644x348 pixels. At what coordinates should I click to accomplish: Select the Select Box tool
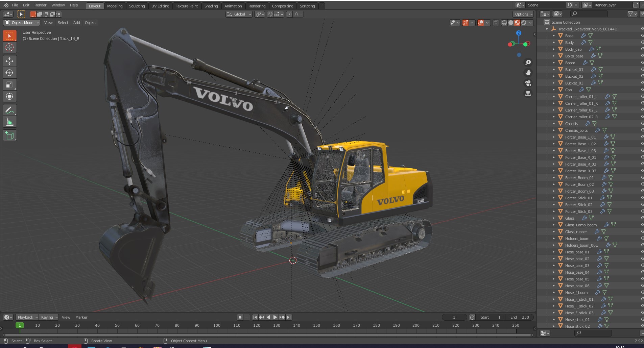9,36
